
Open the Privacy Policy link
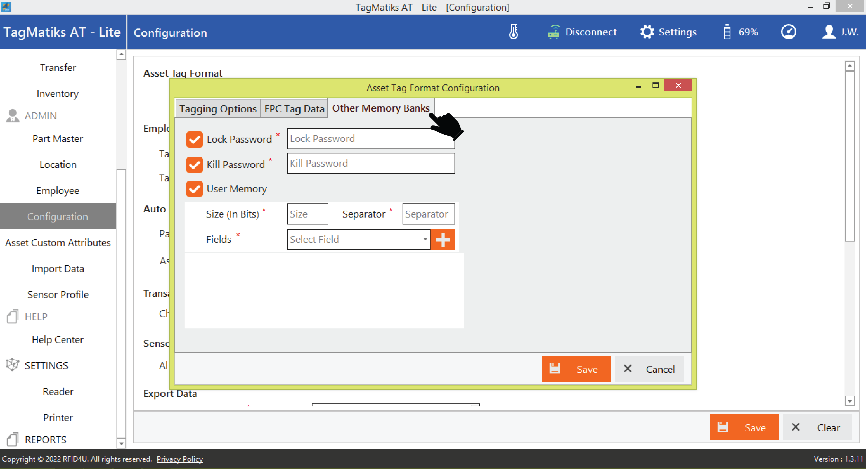180,459
